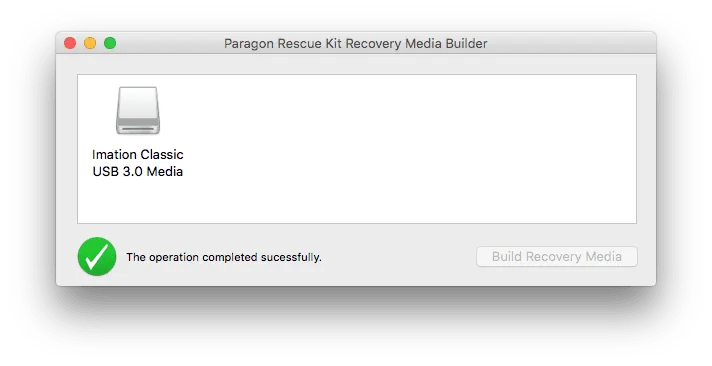The image size is (712, 366).
Task: Click the title bar's empty right side
Action: coord(572,43)
